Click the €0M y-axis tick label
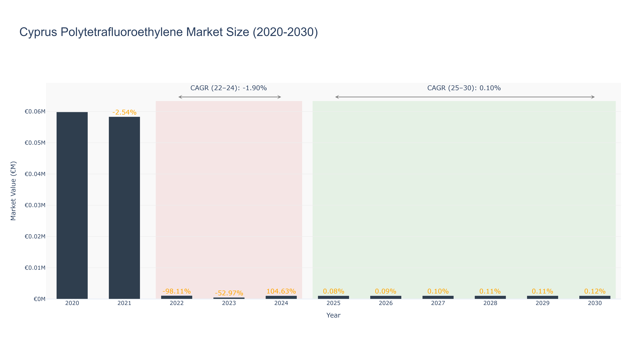The width and height of the screenshot is (644, 345). [39, 299]
